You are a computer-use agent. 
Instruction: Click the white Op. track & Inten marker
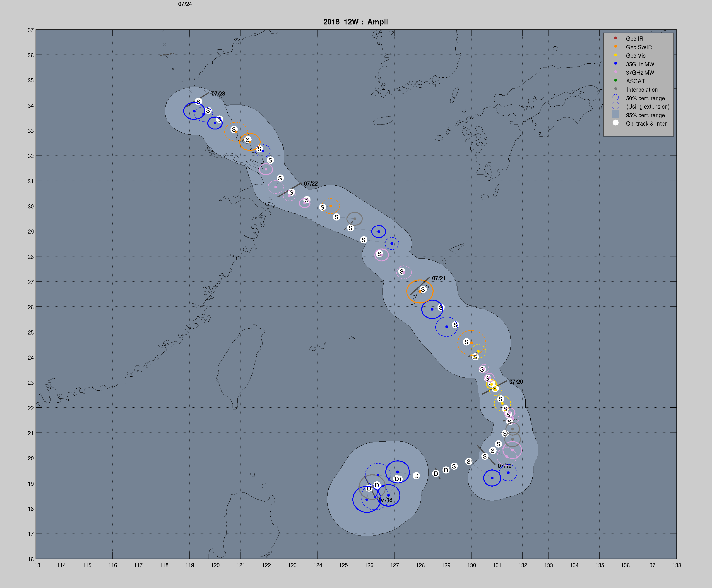coord(616,123)
